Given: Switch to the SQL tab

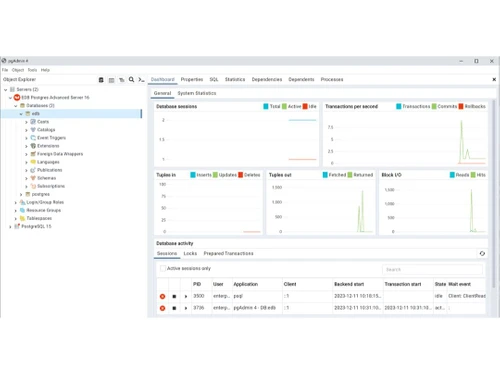Looking at the screenshot, I should tap(214, 79).
